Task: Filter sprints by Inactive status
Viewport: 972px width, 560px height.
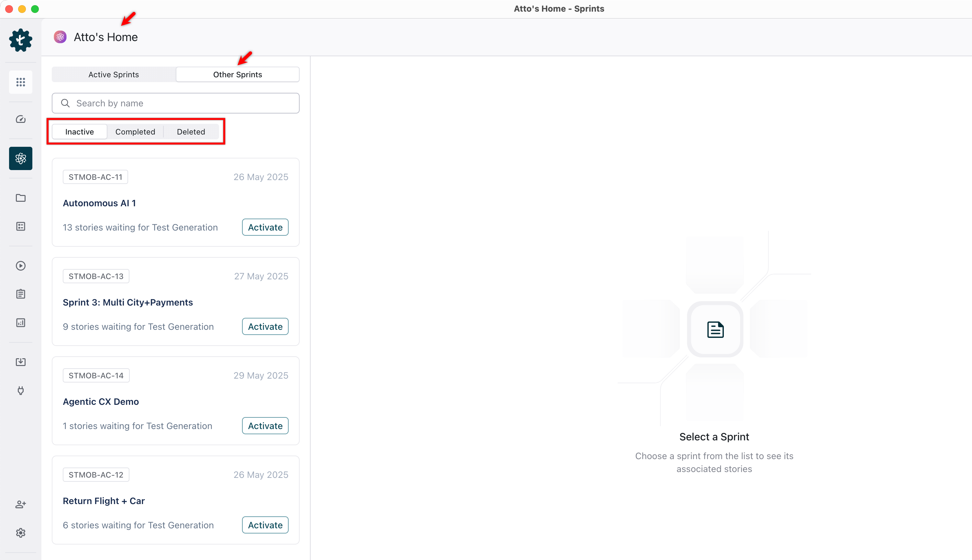Action: pyautogui.click(x=79, y=132)
